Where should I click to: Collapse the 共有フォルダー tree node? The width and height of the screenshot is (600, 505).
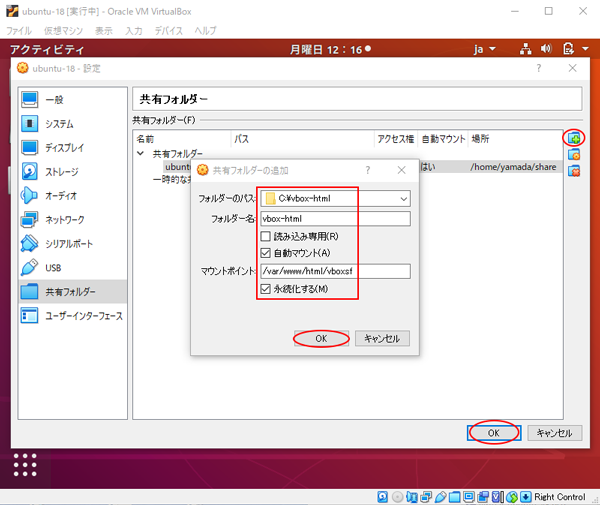[140, 153]
